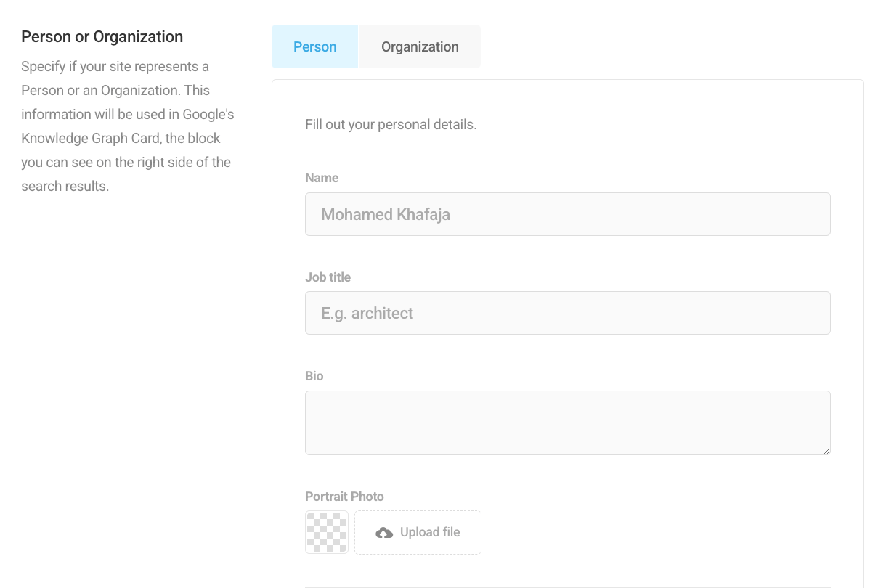Click the cloud upload icon

tap(384, 533)
